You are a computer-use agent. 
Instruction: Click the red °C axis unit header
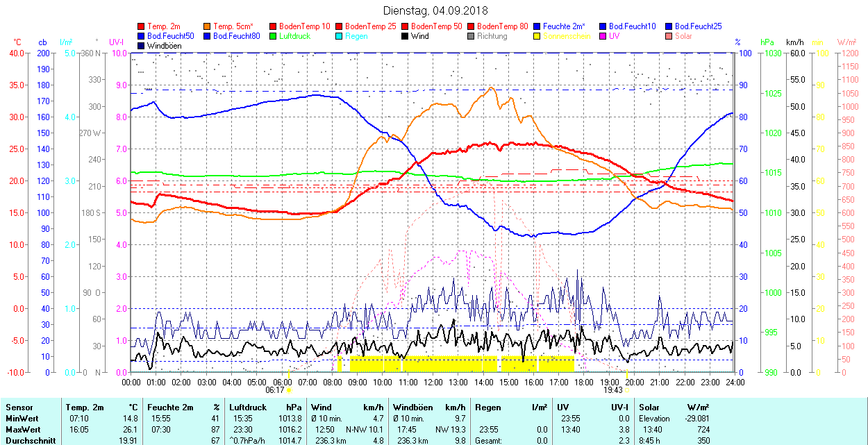pyautogui.click(x=17, y=42)
